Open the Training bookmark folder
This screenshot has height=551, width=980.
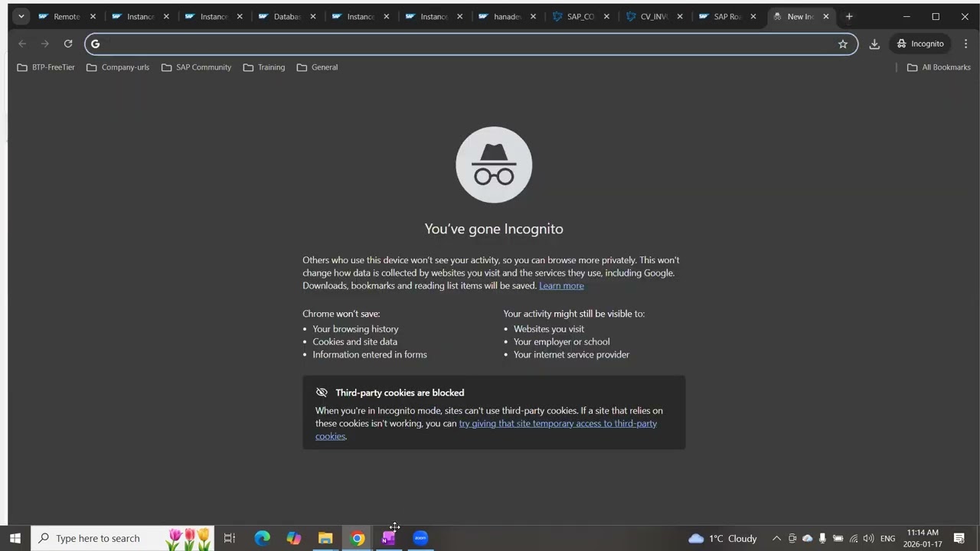[x=264, y=67]
